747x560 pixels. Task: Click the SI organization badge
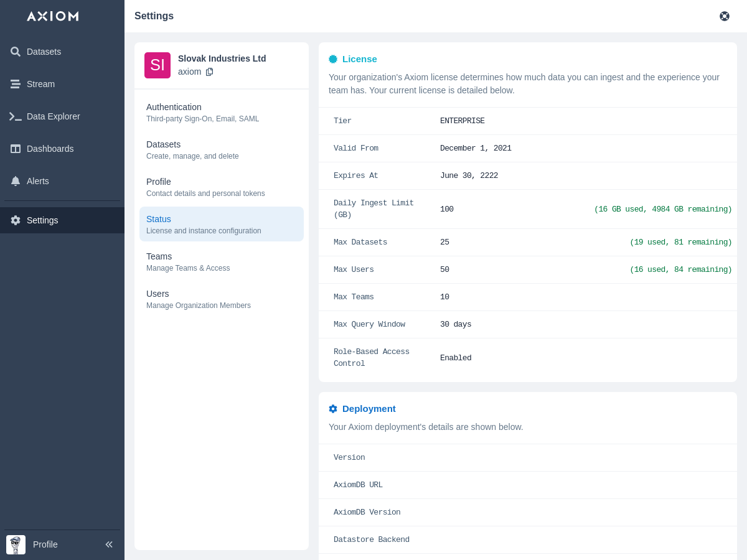coord(157,65)
